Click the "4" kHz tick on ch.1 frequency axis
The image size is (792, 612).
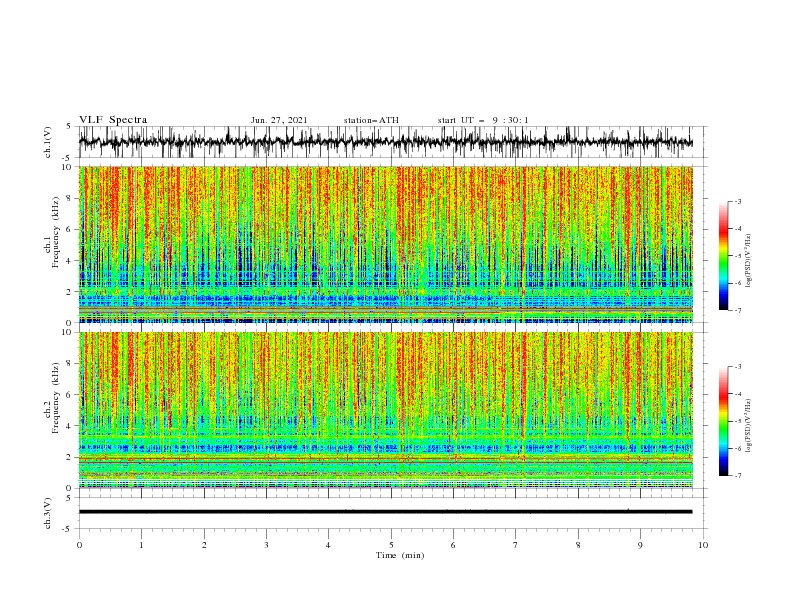[71, 261]
